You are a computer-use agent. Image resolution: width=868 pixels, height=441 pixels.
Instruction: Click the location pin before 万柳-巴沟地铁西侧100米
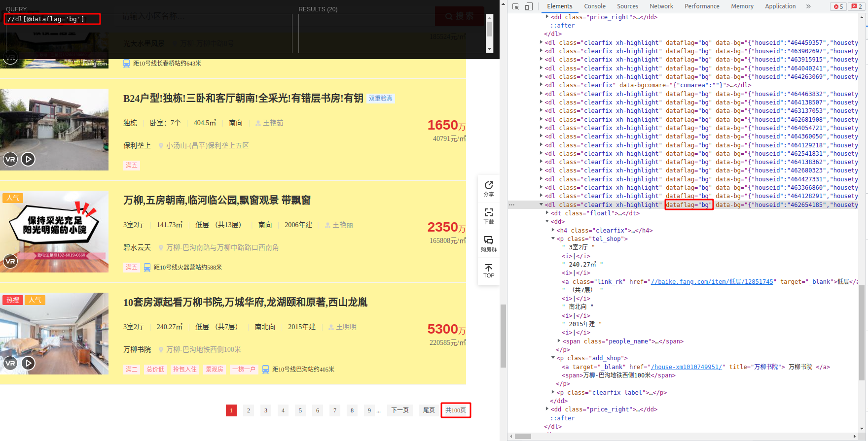(161, 350)
